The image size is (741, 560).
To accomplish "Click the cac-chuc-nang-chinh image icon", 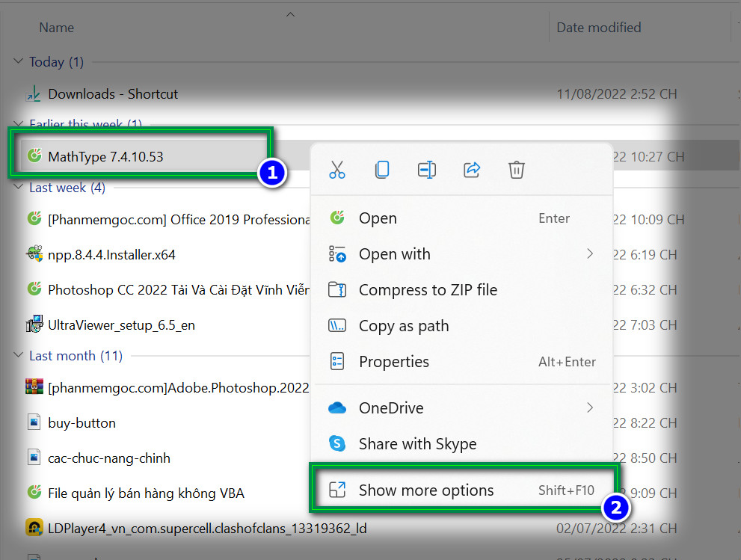I will [34, 457].
